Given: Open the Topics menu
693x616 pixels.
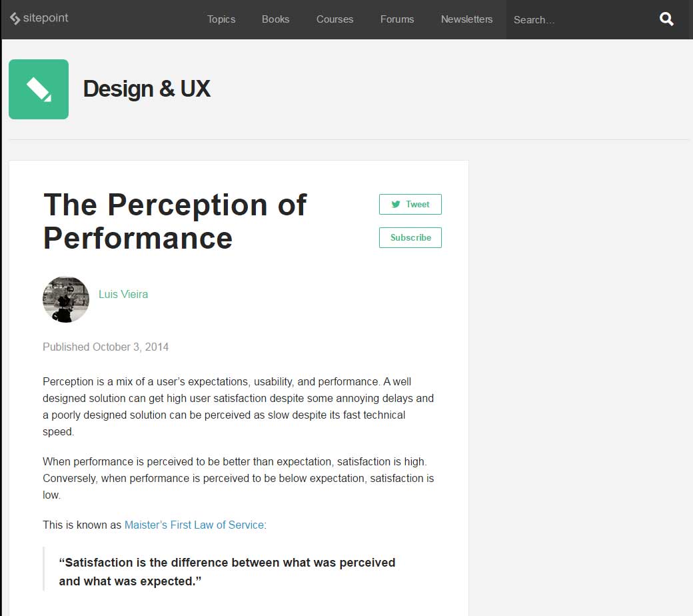Looking at the screenshot, I should pos(221,19).
